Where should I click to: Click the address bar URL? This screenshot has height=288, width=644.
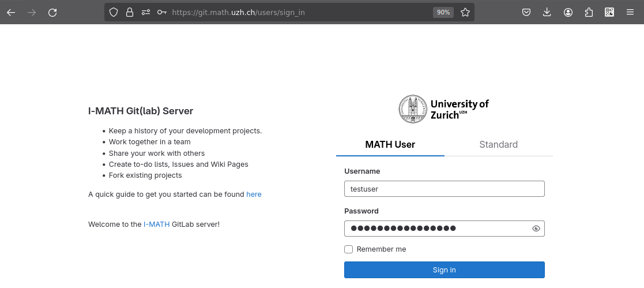tap(238, 12)
